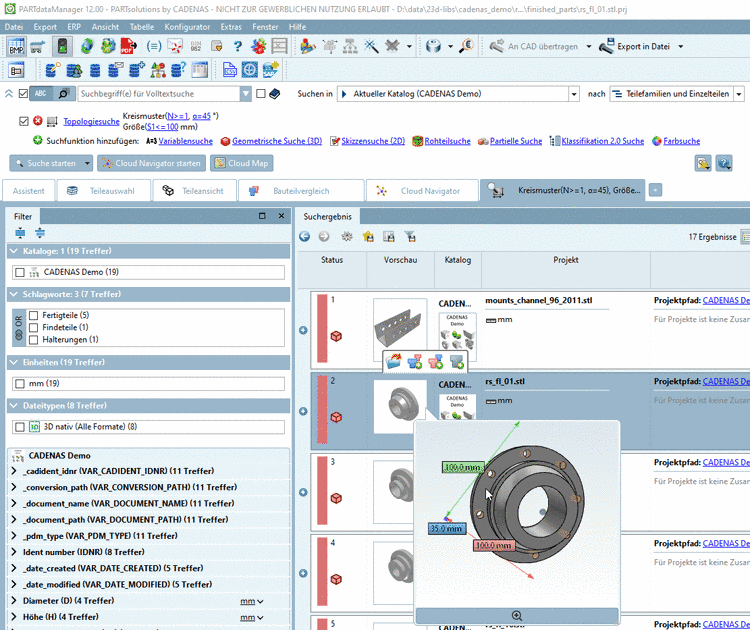Screen dimensions: 750x630
Task: Expand the Ident number (IDNR) filter entry
Action: click(14, 552)
